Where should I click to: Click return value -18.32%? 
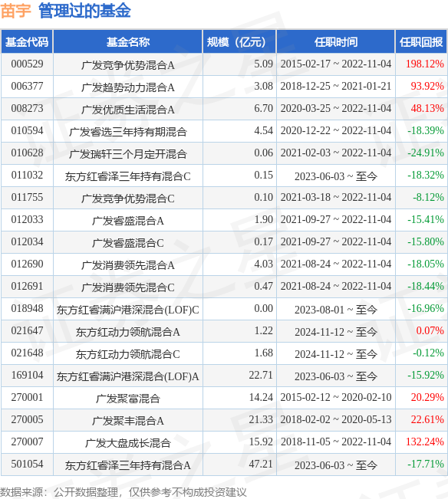point(426,176)
